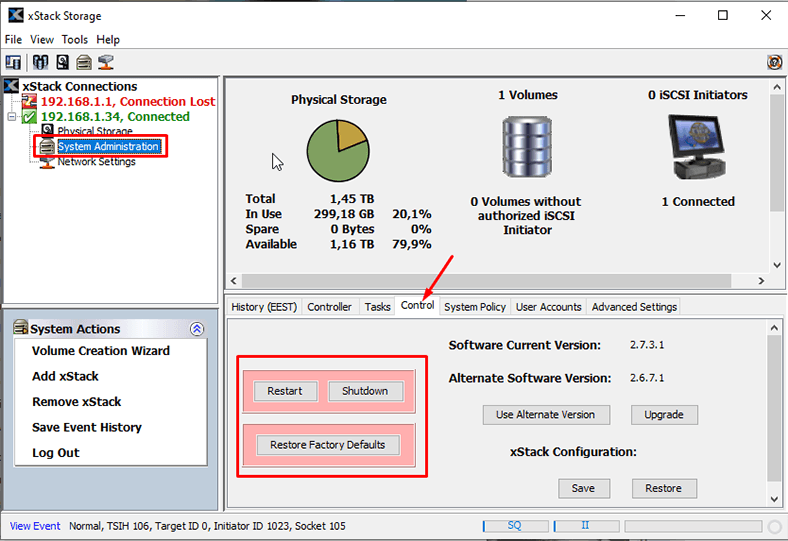This screenshot has width=788, height=541.
Task: Click Log Out action
Action: (56, 453)
